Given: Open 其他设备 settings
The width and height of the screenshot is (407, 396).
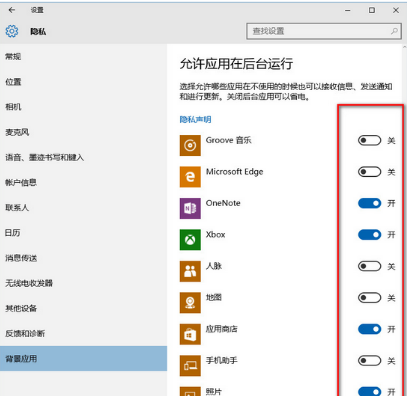Looking at the screenshot, I should 83,308.
